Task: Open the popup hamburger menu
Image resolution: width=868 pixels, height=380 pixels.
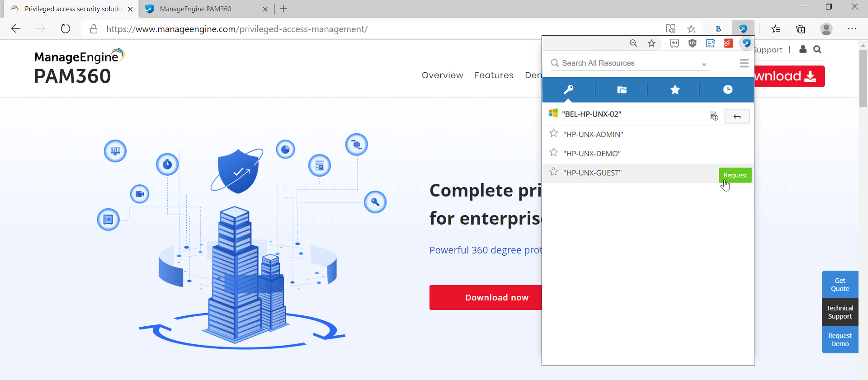Action: point(744,63)
